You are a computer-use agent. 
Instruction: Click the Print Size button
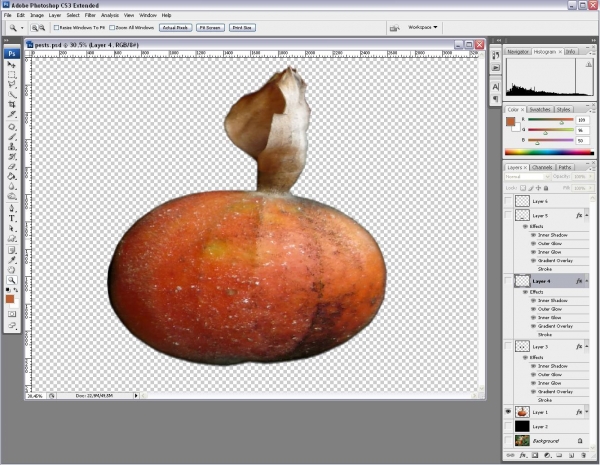click(x=242, y=28)
